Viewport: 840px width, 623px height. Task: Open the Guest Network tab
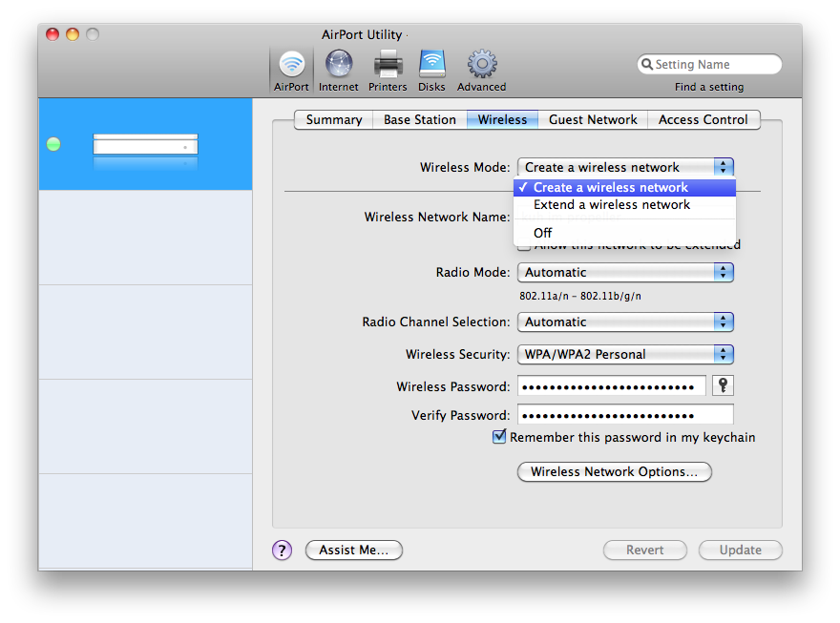point(593,119)
